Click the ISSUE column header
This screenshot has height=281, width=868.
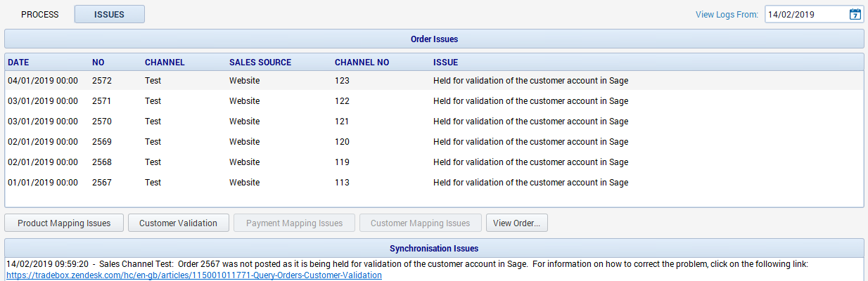(445, 63)
